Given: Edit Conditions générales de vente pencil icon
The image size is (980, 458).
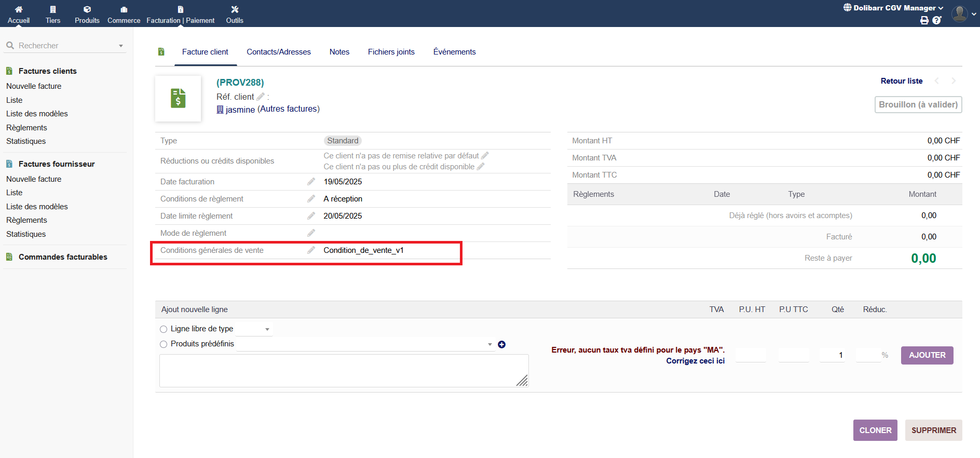Looking at the screenshot, I should (x=311, y=250).
